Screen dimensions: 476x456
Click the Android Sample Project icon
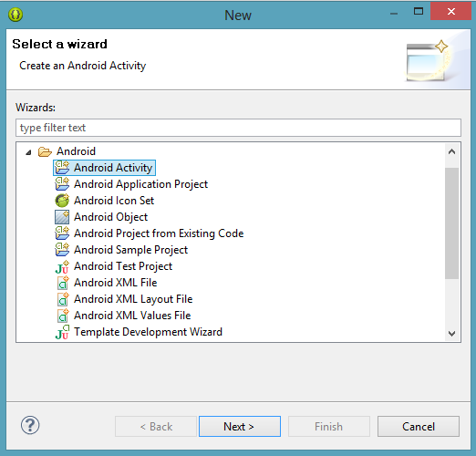tap(62, 250)
